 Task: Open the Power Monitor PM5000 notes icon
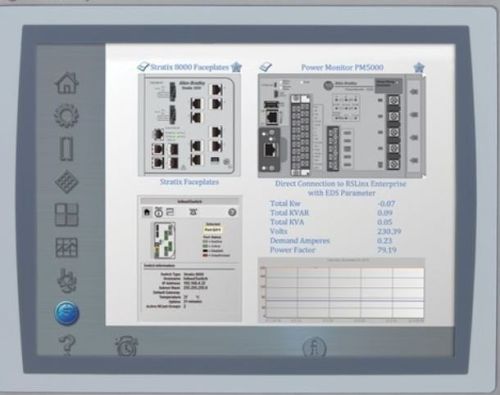click(266, 67)
